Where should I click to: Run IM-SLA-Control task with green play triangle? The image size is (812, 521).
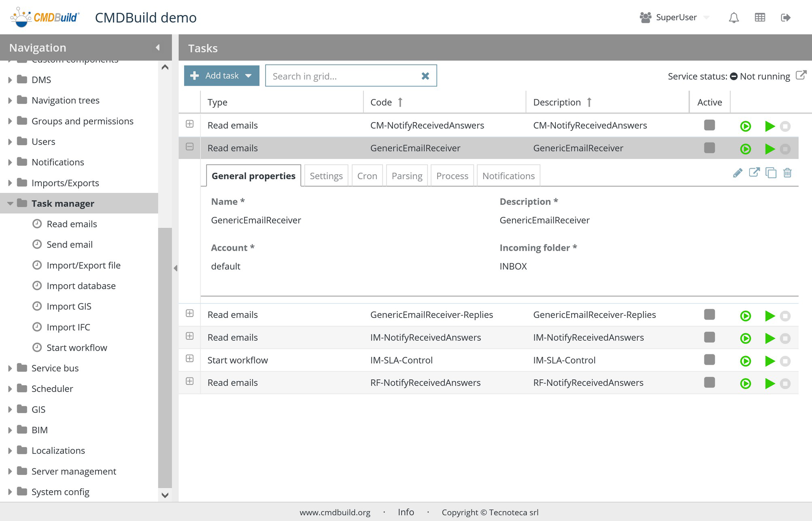(769, 361)
